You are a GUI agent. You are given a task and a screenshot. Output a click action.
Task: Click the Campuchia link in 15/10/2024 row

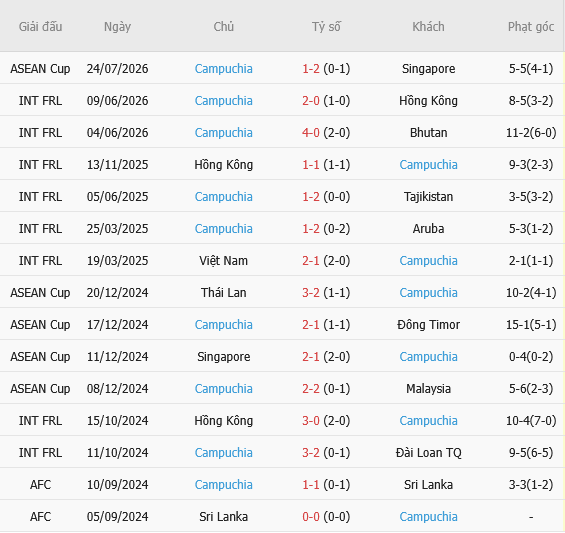pyautogui.click(x=428, y=421)
